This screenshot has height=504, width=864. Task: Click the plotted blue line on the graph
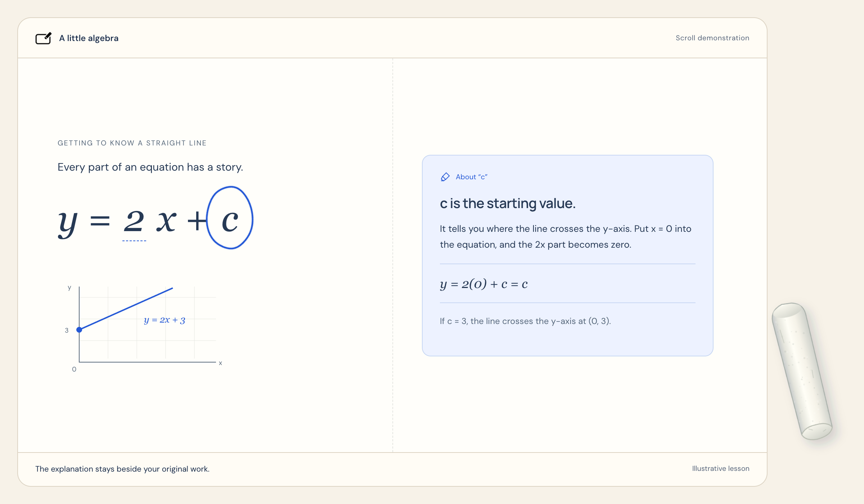pyautogui.click(x=126, y=309)
